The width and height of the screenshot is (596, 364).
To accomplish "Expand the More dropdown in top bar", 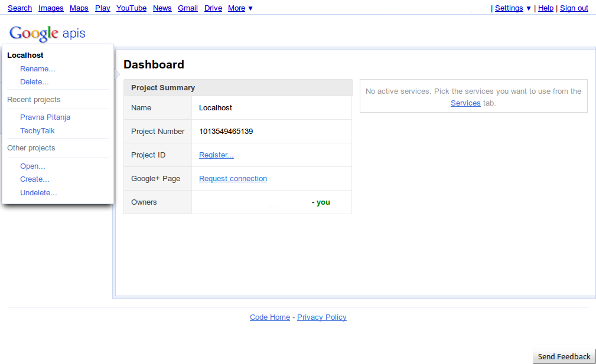I will click(240, 8).
